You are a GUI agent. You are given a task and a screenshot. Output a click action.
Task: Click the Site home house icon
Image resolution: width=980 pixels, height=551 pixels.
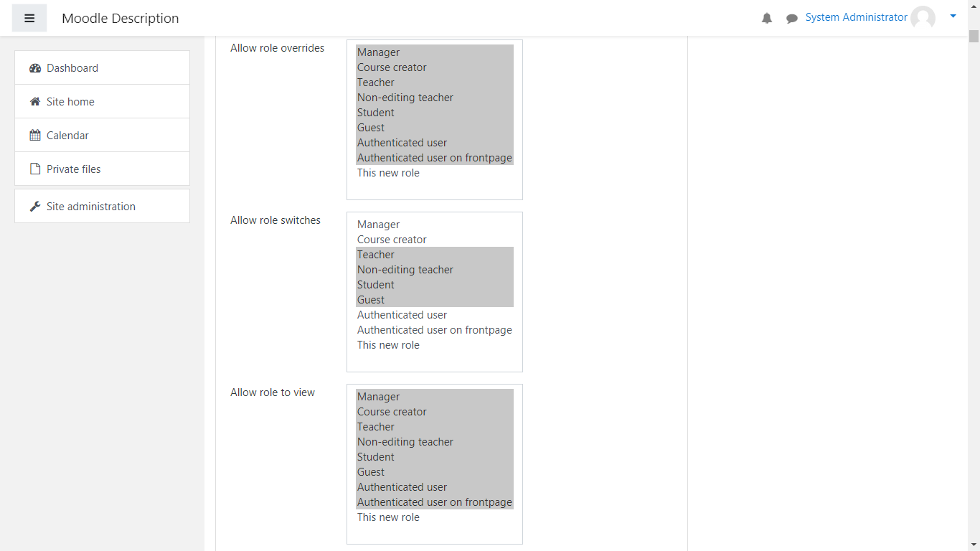(x=35, y=102)
